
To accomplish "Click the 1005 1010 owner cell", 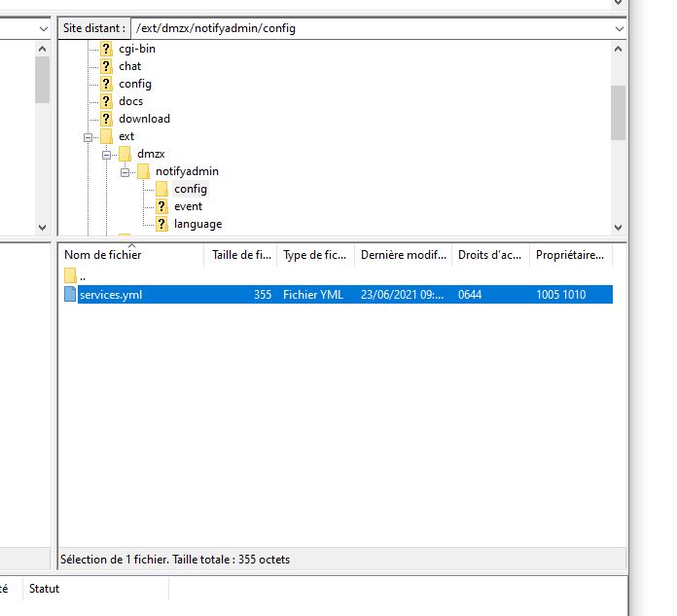I will 561,295.
